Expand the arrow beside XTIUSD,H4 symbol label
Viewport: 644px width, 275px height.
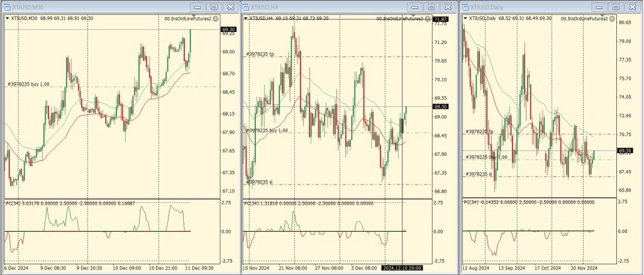(245, 19)
